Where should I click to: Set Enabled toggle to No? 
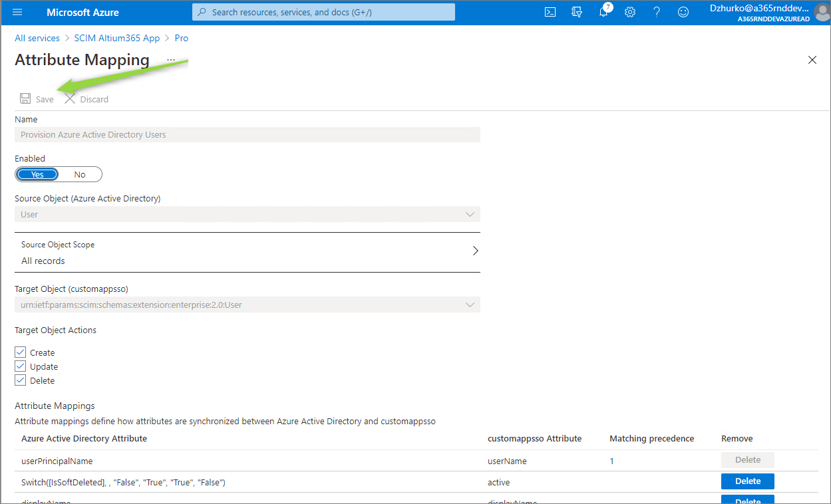[x=80, y=174]
